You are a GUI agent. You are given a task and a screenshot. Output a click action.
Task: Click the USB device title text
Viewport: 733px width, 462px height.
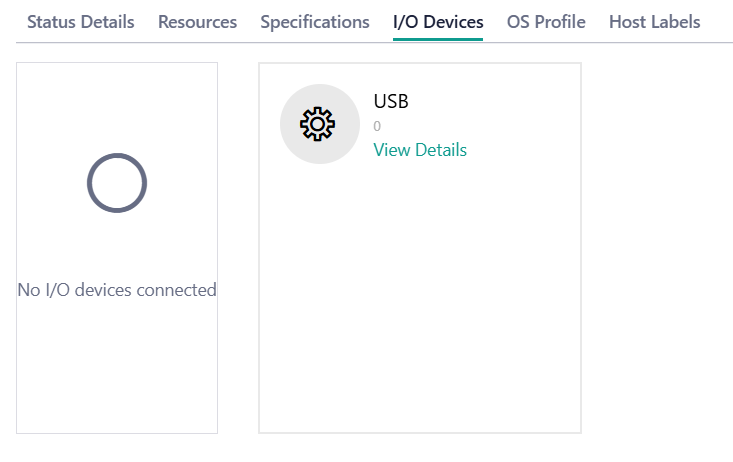pos(391,101)
